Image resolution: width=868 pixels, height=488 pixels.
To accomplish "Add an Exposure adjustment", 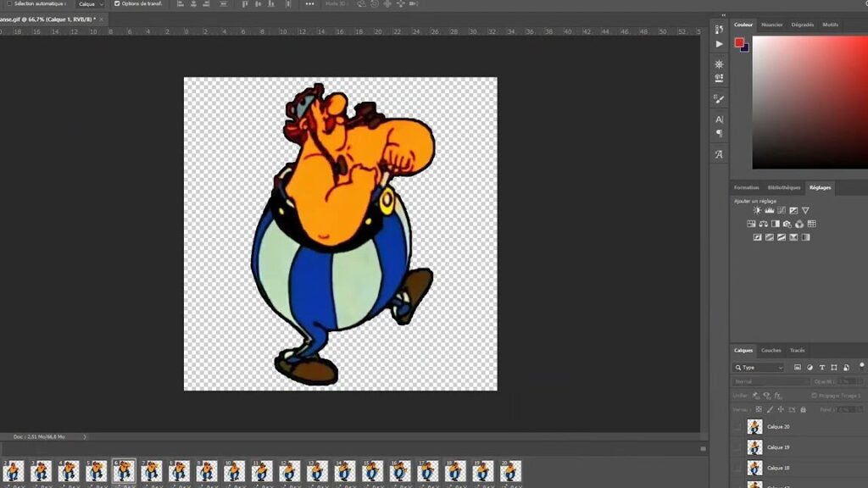I will pos(793,210).
